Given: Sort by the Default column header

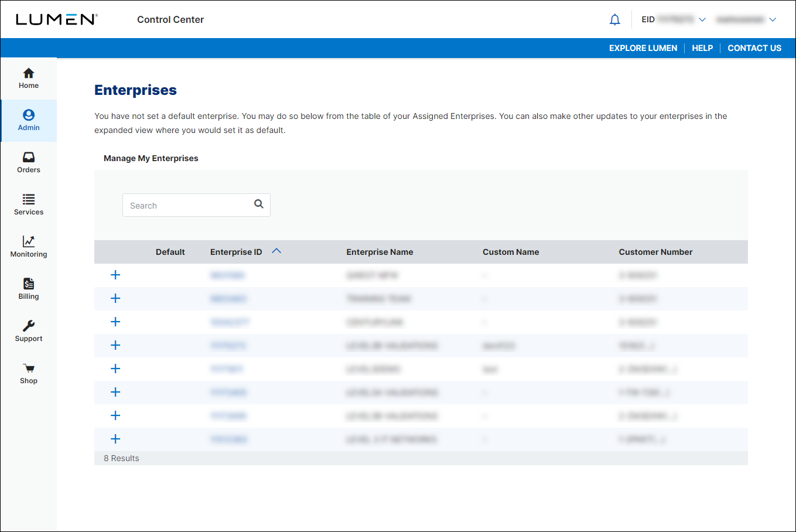Looking at the screenshot, I should [x=170, y=252].
